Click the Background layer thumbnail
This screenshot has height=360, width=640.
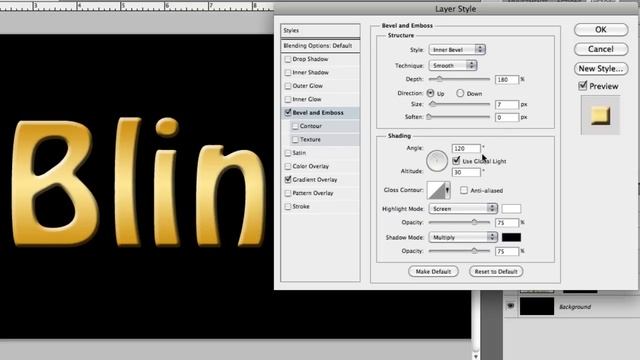[537, 307]
